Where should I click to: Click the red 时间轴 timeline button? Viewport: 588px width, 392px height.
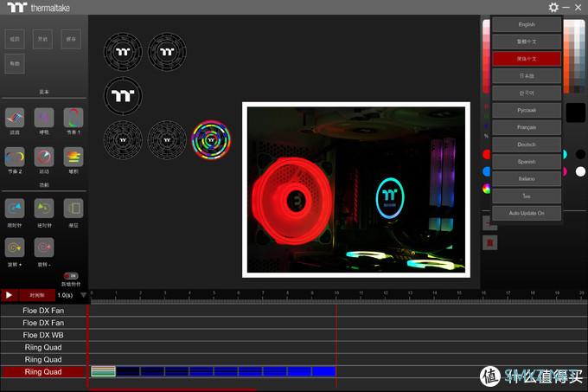[x=37, y=295]
